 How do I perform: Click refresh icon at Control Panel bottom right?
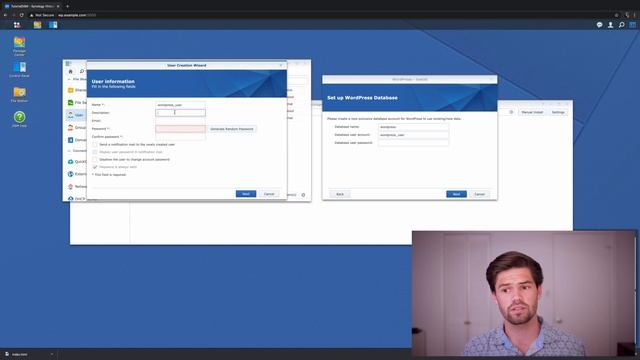(x=303, y=195)
